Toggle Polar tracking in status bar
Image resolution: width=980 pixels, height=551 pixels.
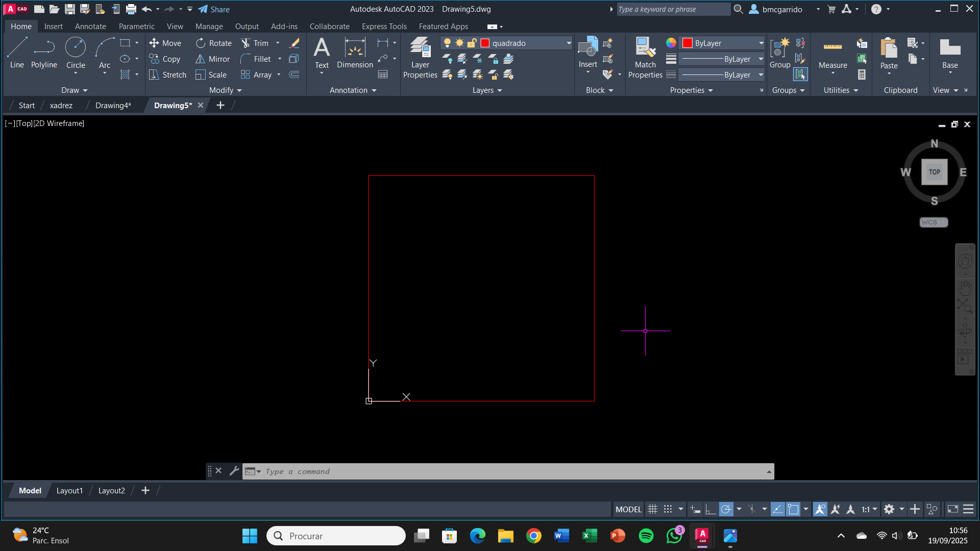(x=726, y=509)
